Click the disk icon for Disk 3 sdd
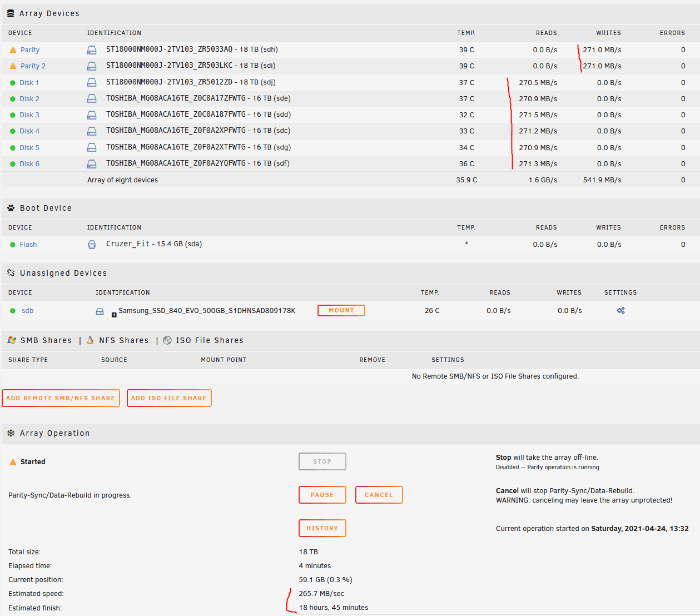Screen dimensions: 700x616 coord(92,115)
